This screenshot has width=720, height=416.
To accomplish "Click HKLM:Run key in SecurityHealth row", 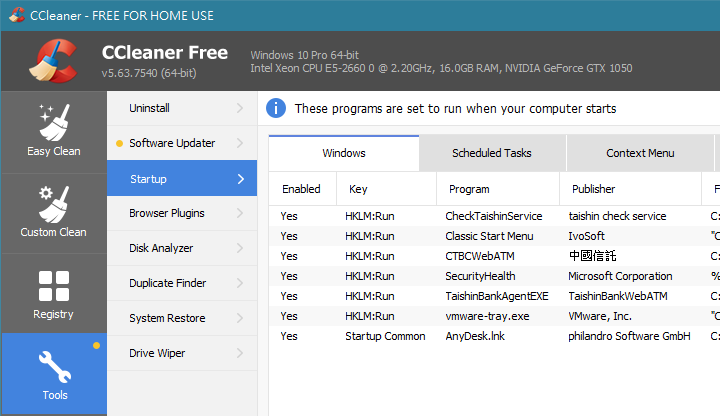I will tap(370, 276).
